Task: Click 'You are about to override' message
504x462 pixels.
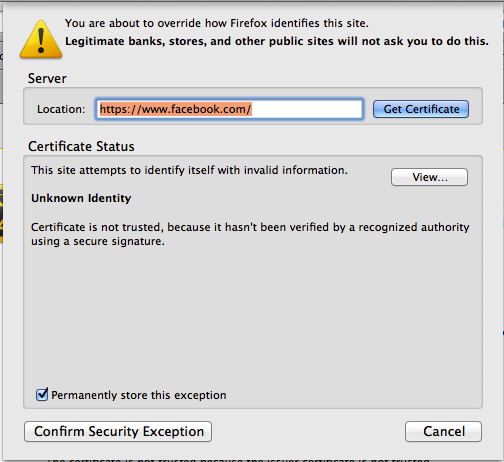Action: (217, 23)
